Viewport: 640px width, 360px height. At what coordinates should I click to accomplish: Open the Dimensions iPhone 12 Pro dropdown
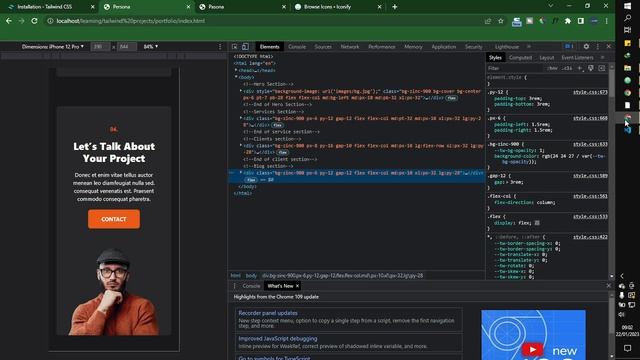(53, 47)
